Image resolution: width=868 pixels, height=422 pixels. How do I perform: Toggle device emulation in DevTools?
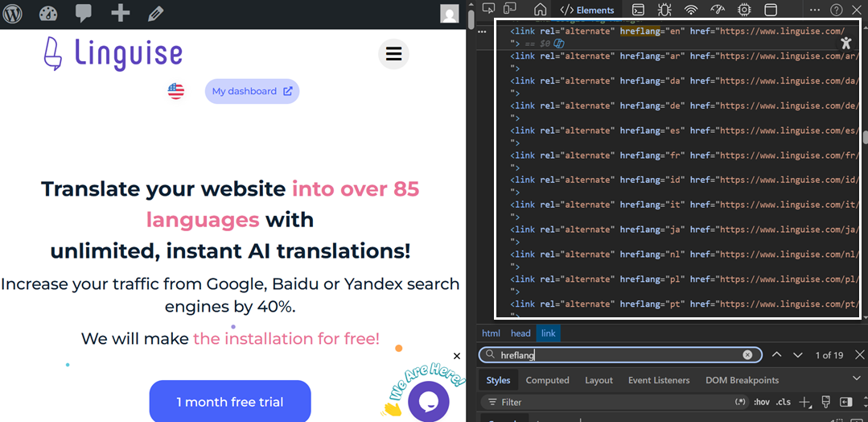(x=510, y=8)
